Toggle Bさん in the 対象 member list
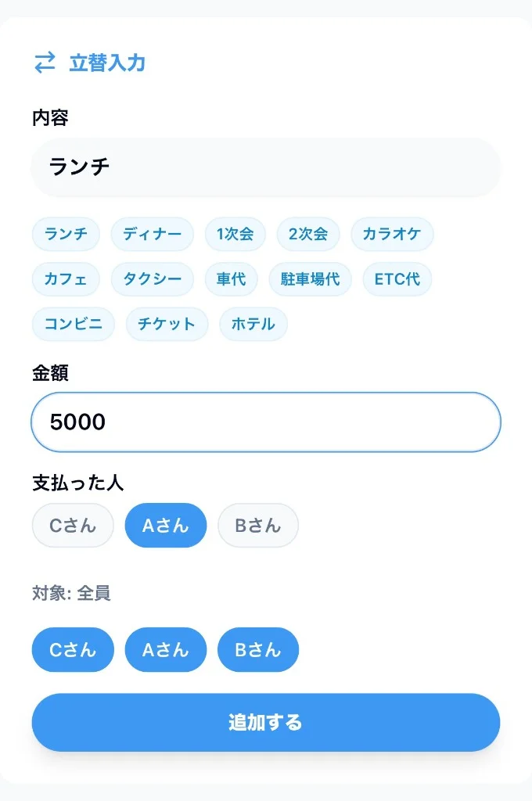532x801 pixels. 258,649
